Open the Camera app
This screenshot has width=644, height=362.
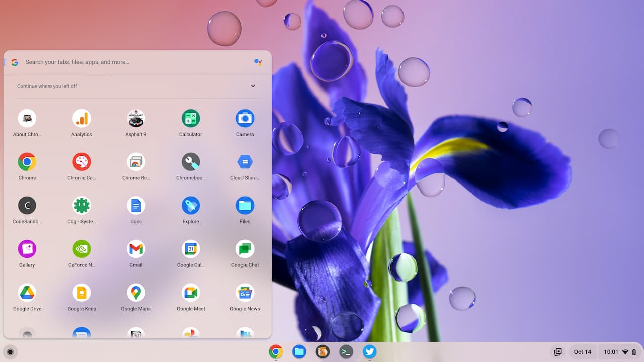click(245, 119)
